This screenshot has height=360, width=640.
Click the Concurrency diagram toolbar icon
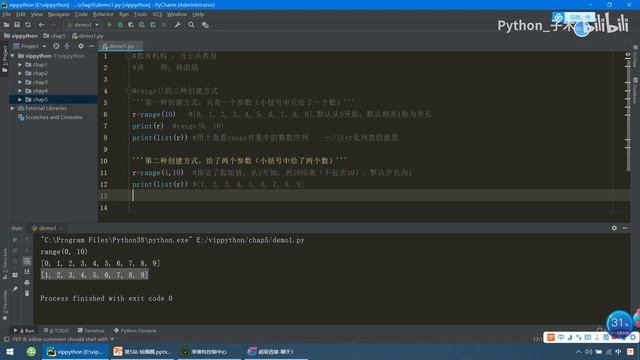coord(153,25)
